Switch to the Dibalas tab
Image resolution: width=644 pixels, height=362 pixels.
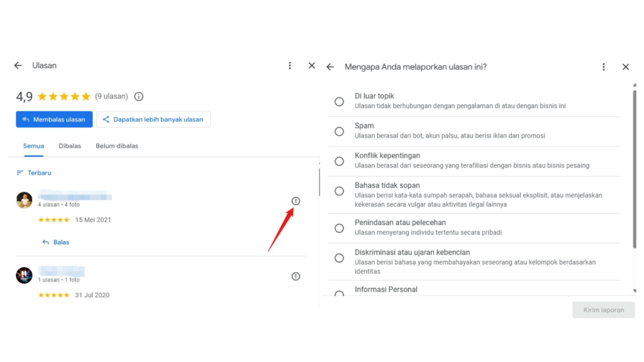70,146
